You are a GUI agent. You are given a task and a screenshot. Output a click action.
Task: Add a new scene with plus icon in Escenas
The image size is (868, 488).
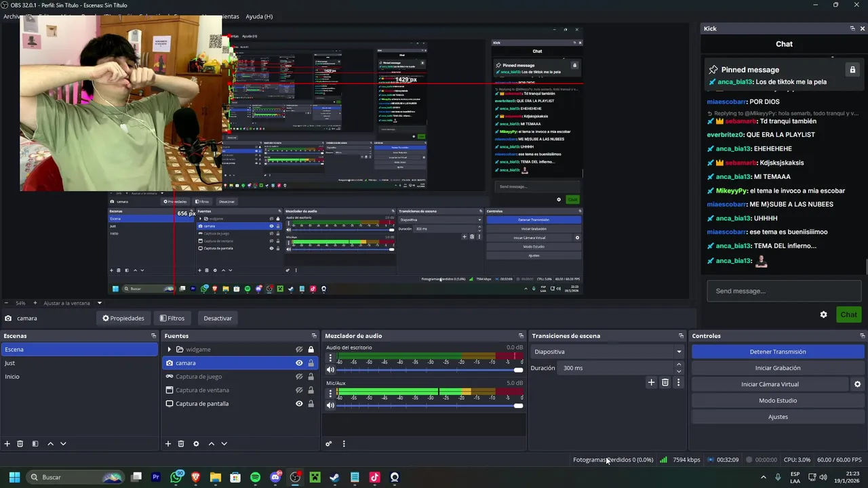click(7, 444)
